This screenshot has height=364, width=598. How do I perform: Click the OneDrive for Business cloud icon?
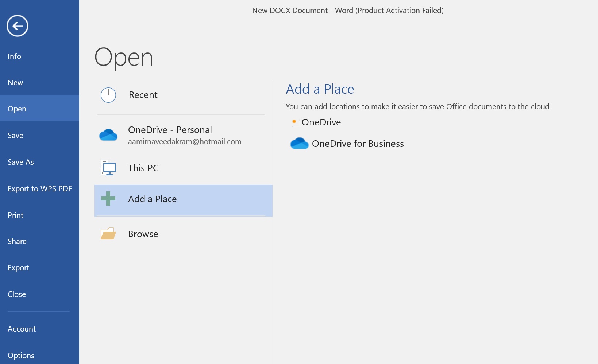click(x=299, y=144)
